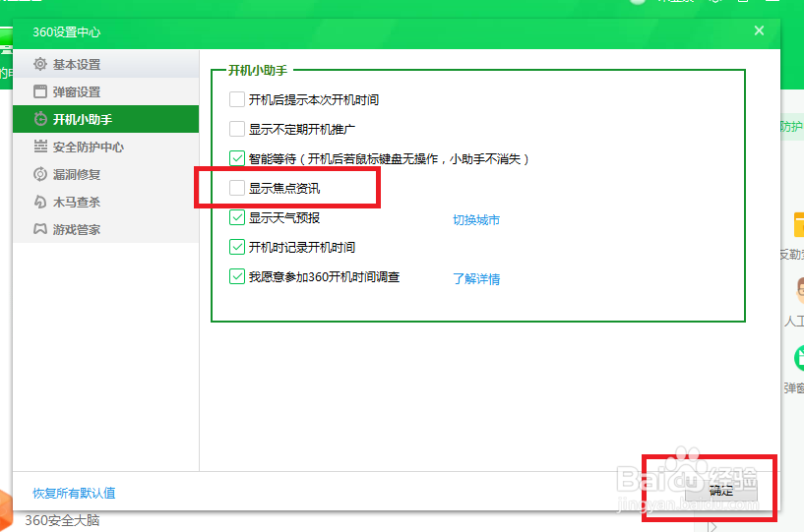The height and width of the screenshot is (532, 804).
Task: Enable 开机后提示本次开机时间 checkbox
Action: click(x=237, y=99)
